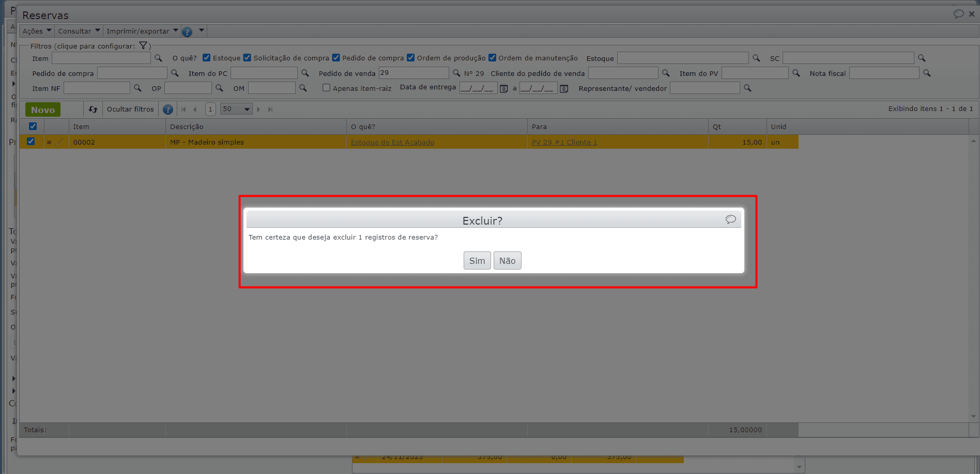The width and height of the screenshot is (980, 474).
Task: Open lookup for Cliente do pedido de venda
Action: click(x=666, y=73)
